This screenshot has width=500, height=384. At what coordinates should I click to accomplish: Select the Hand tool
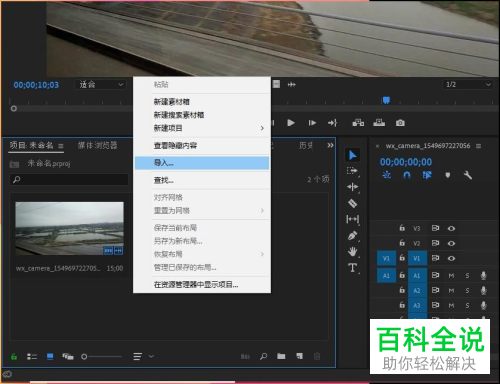pos(352,251)
